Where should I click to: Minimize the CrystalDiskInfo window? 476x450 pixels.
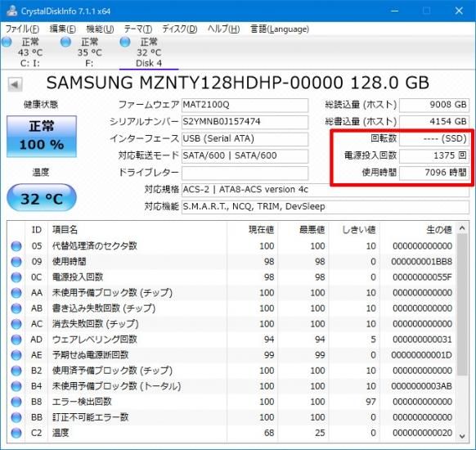[x=395, y=11]
